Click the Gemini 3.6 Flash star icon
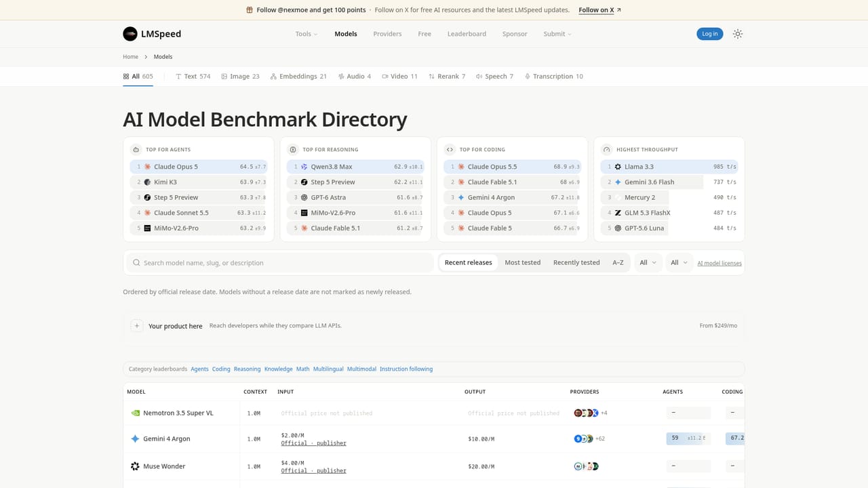 (x=618, y=182)
